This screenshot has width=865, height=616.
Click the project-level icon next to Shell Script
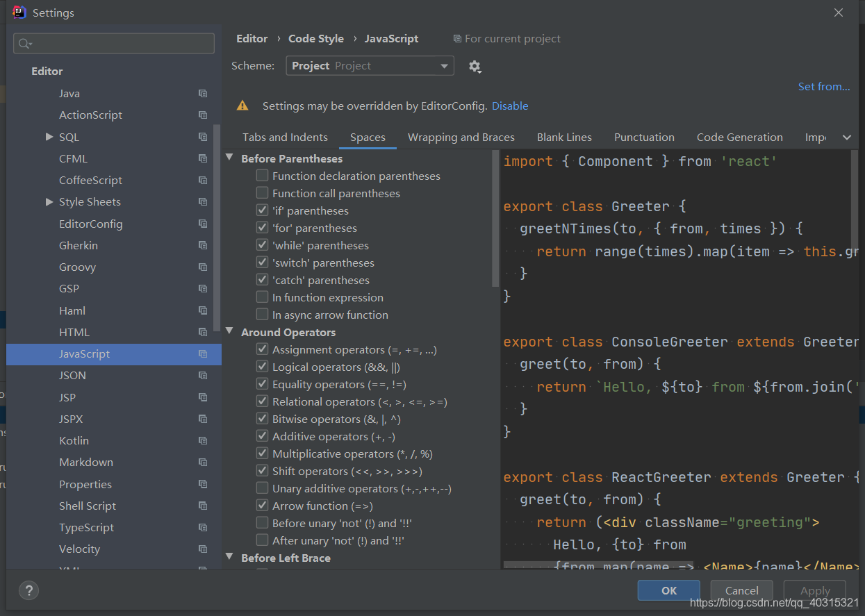click(203, 506)
